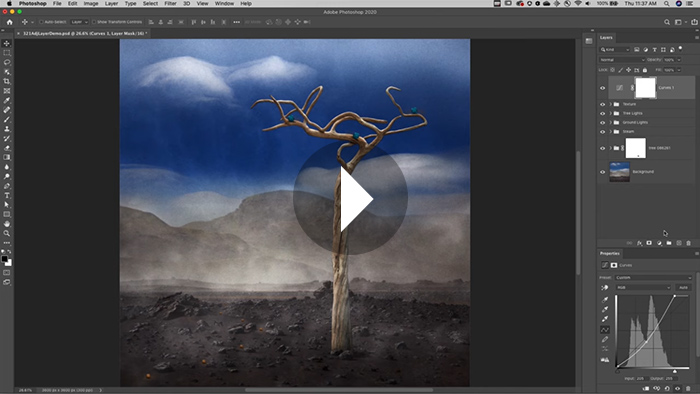The image size is (700, 394).
Task: Select the Move tool in the toolbar
Action: (x=7, y=43)
